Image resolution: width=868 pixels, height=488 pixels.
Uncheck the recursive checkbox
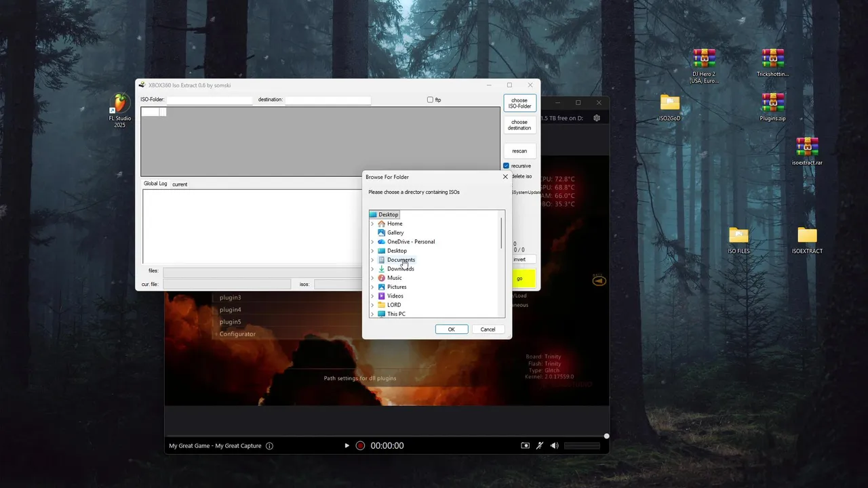tap(506, 166)
